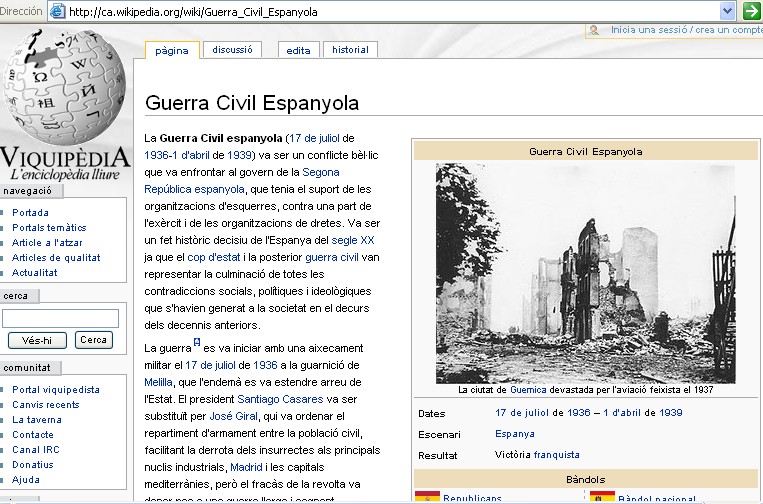Open Article a l'atzar link
This screenshot has width=763, height=504.
(x=47, y=243)
